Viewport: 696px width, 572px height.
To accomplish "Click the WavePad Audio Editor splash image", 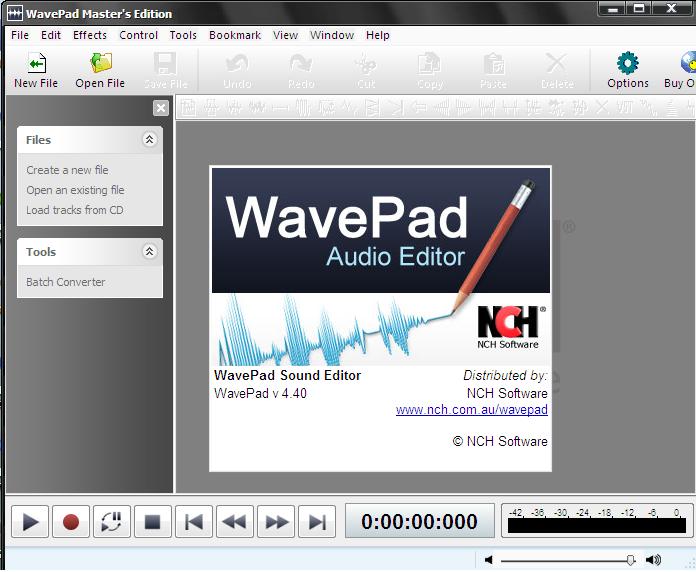I will coord(381,266).
